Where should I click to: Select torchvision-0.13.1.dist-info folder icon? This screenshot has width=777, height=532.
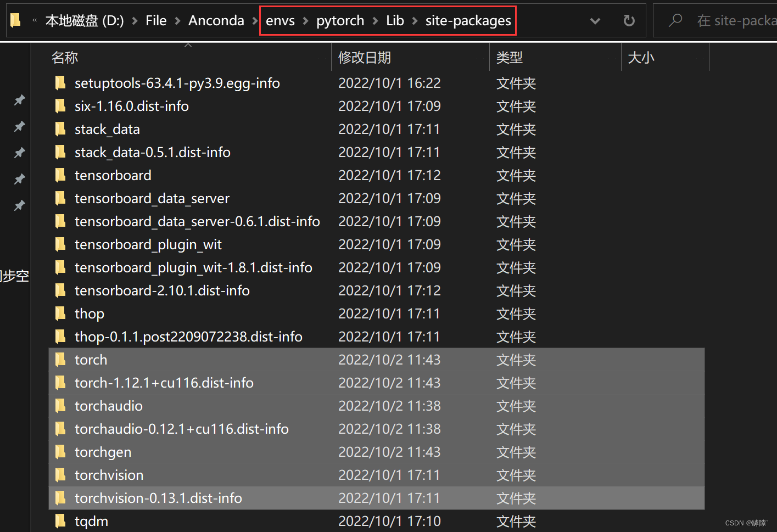(x=60, y=498)
